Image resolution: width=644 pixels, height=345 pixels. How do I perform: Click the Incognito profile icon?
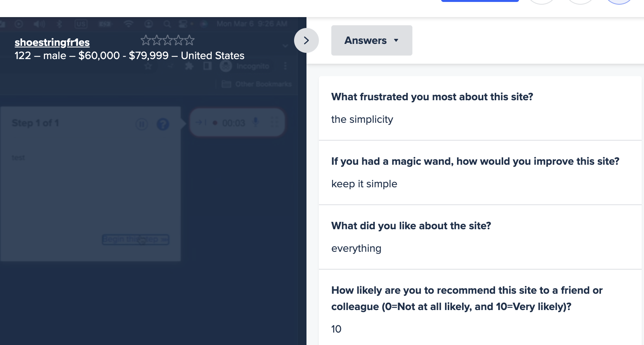tap(225, 66)
